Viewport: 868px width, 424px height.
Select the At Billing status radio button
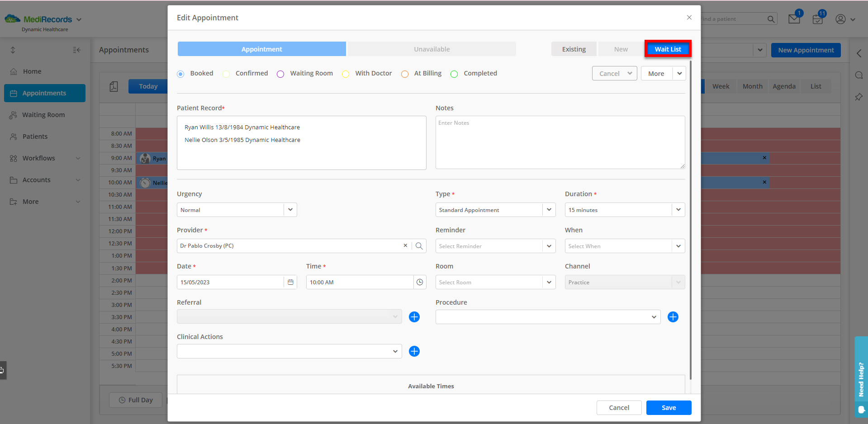click(405, 74)
